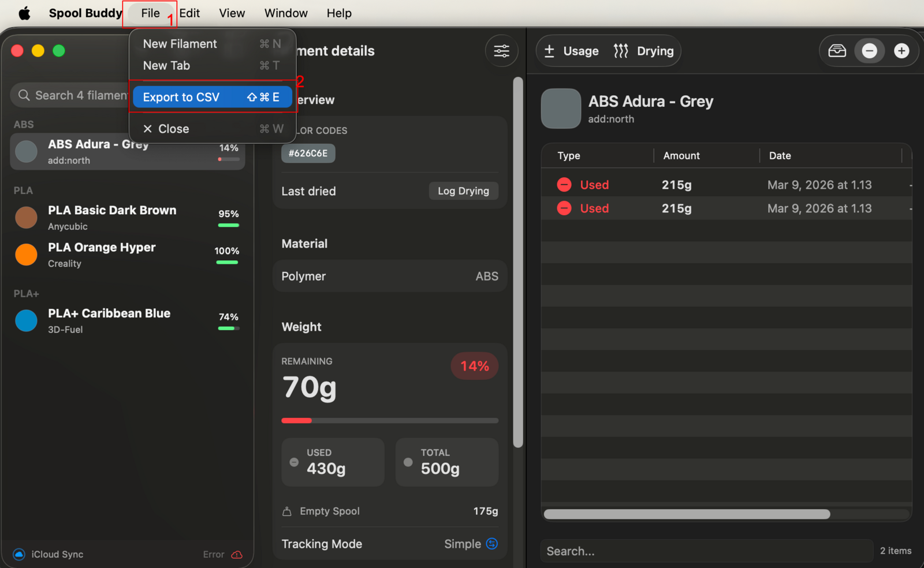The image size is (924, 568).
Task: Choose Close from the File menu
Action: pos(212,129)
